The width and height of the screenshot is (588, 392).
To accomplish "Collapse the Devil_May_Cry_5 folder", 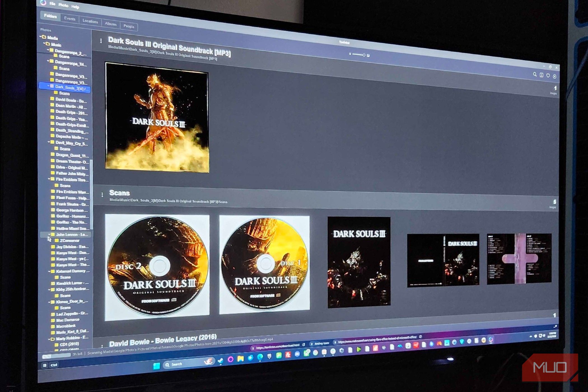I will tap(49, 142).
